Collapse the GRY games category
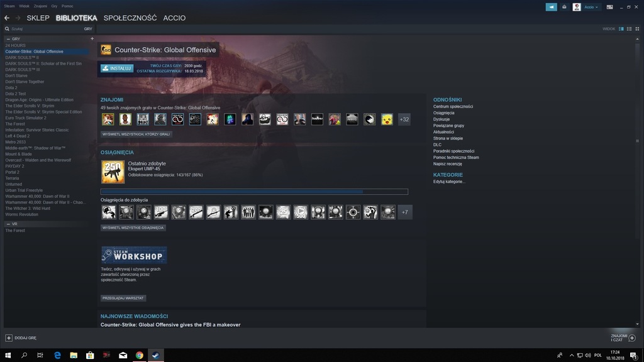The width and height of the screenshot is (644, 362). (x=8, y=39)
